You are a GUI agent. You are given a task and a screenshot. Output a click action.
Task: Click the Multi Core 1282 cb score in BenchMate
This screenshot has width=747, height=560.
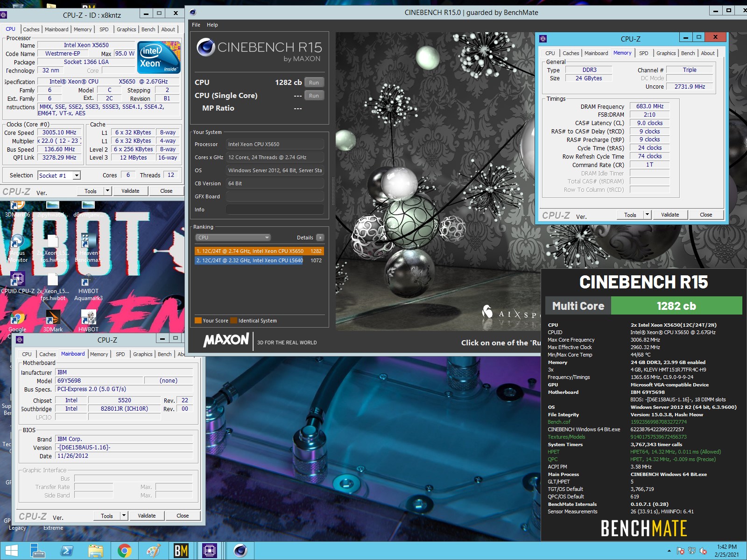pyautogui.click(x=676, y=306)
